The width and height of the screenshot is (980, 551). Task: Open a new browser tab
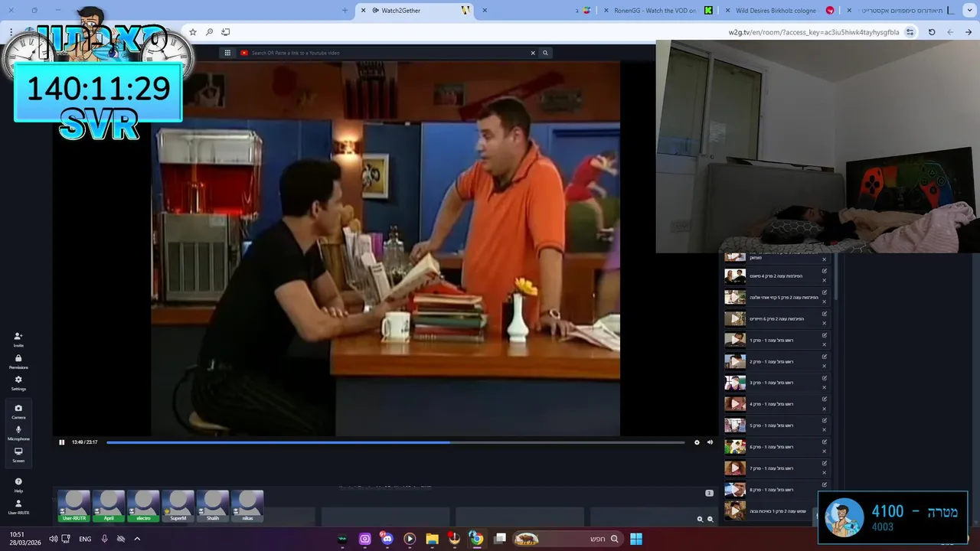(x=345, y=10)
